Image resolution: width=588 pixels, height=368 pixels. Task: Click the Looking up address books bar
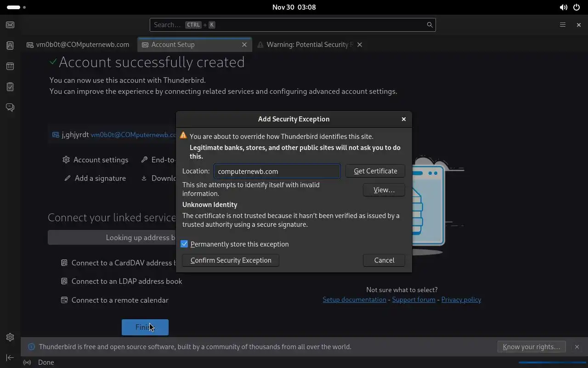112,237
